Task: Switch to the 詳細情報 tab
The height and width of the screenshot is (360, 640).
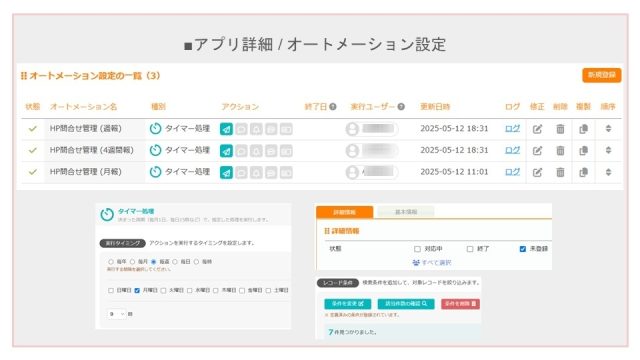Action: [344, 212]
